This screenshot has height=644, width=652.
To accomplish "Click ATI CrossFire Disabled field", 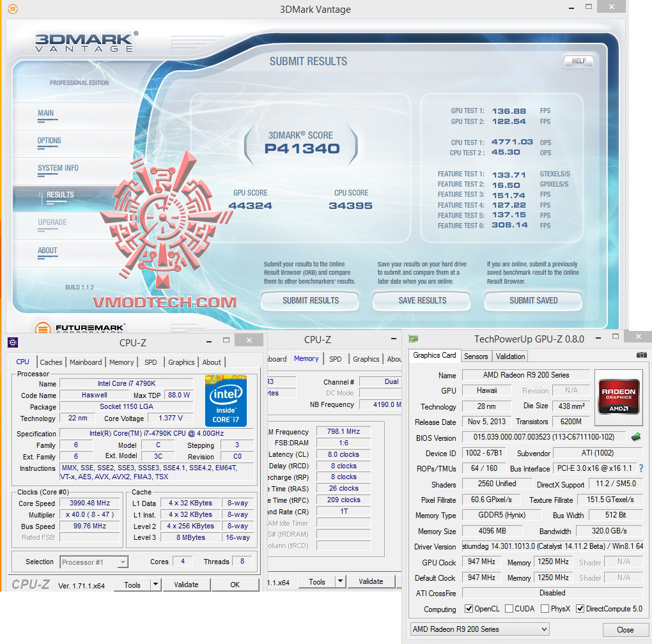I will pyautogui.click(x=553, y=593).
